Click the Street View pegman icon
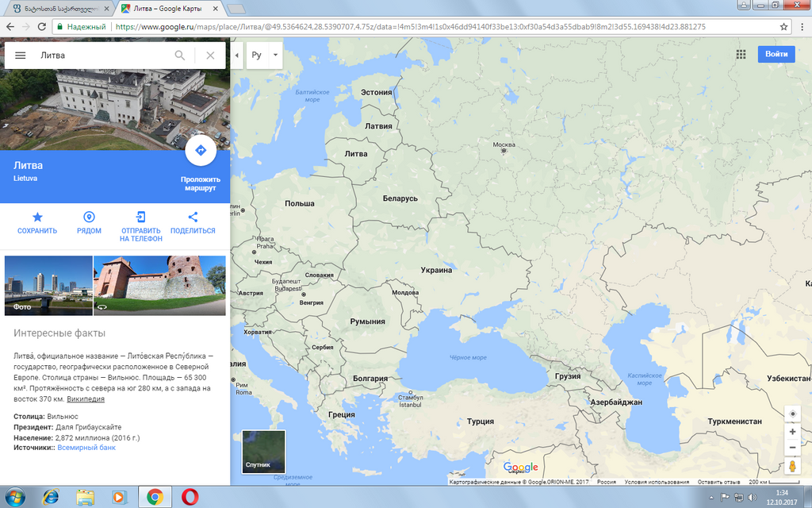The image size is (812, 508). (x=792, y=466)
